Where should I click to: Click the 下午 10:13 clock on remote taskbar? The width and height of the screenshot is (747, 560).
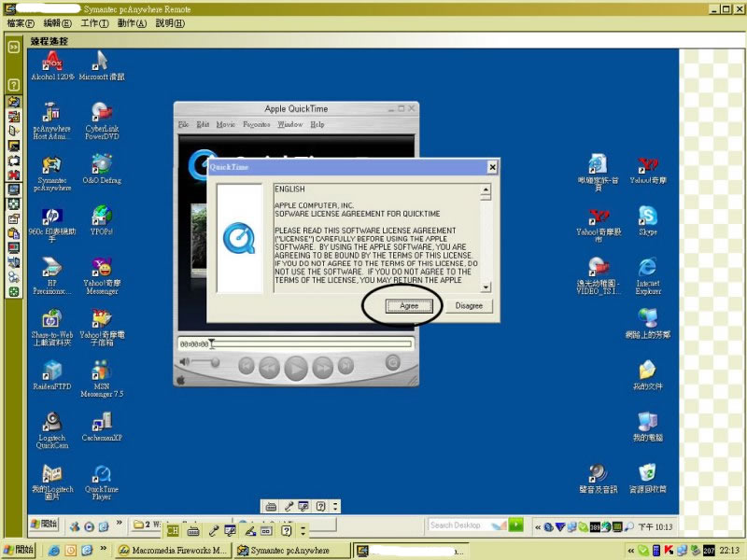(655, 526)
